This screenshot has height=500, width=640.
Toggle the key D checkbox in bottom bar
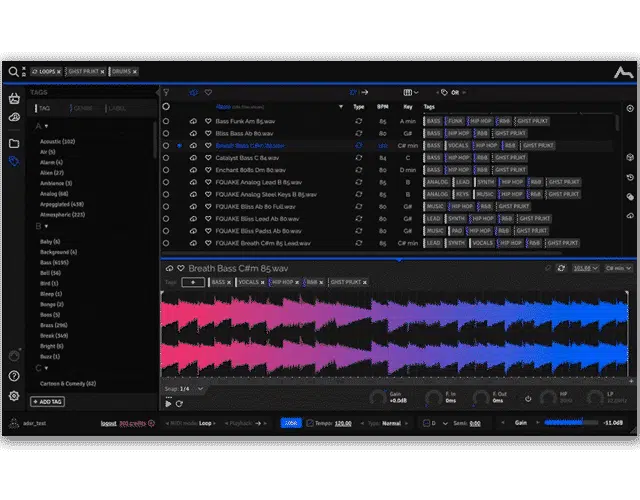426,423
